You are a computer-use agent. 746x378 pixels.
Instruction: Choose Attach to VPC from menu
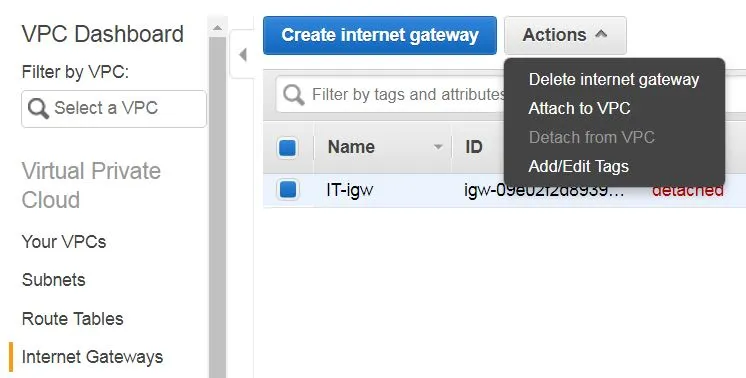(x=579, y=108)
